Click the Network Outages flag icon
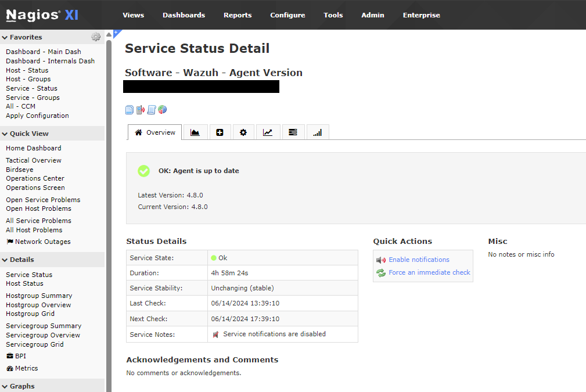Viewport: 586px width, 392px height. pyautogui.click(x=10, y=242)
